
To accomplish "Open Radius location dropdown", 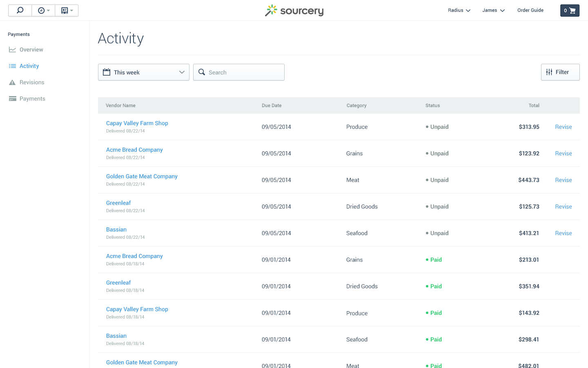I will coord(459,10).
